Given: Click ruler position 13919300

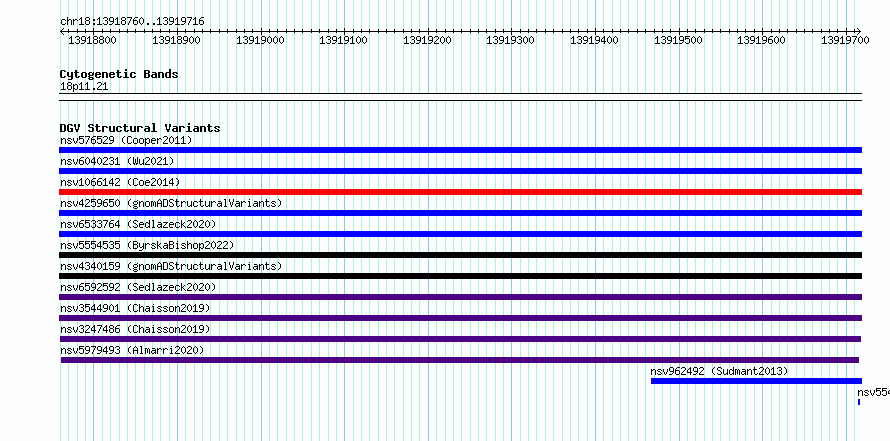Looking at the screenshot, I should (511, 40).
